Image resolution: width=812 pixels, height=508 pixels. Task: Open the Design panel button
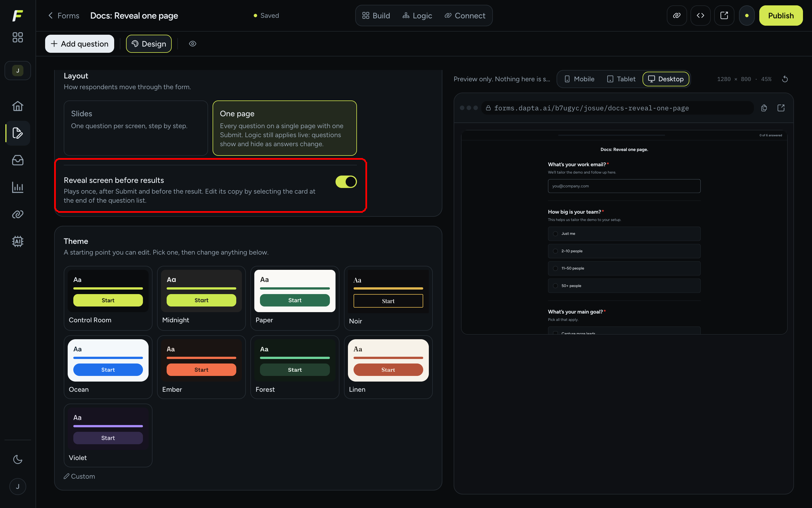coord(149,44)
